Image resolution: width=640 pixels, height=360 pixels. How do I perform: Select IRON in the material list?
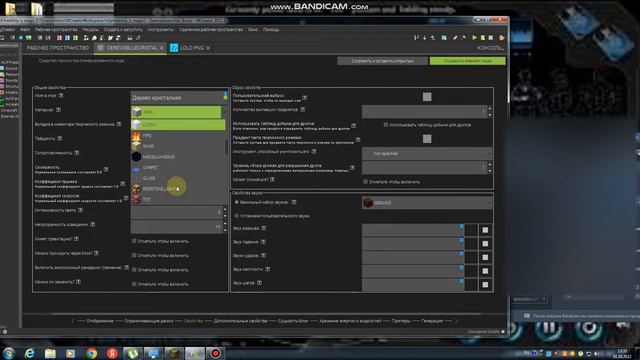(176, 112)
